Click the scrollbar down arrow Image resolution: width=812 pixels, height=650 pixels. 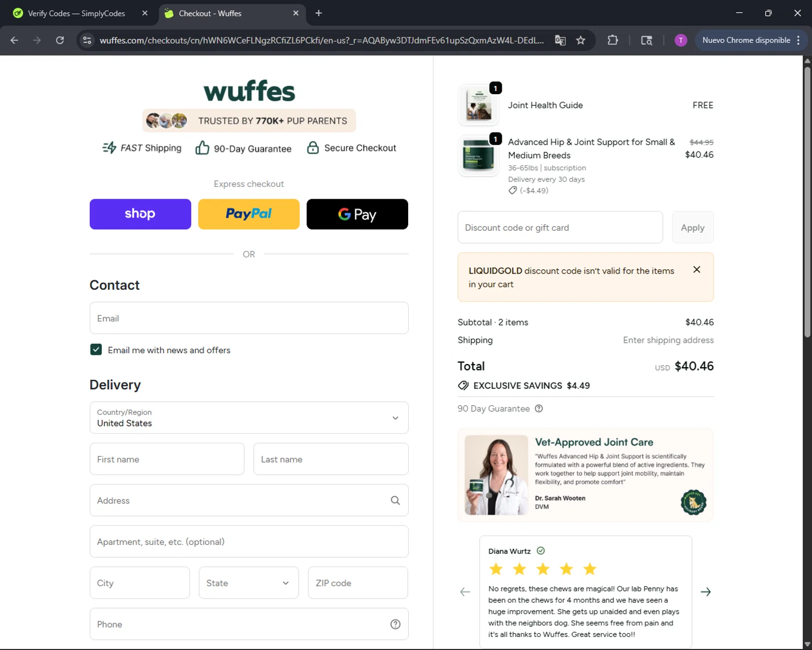[x=807, y=644]
